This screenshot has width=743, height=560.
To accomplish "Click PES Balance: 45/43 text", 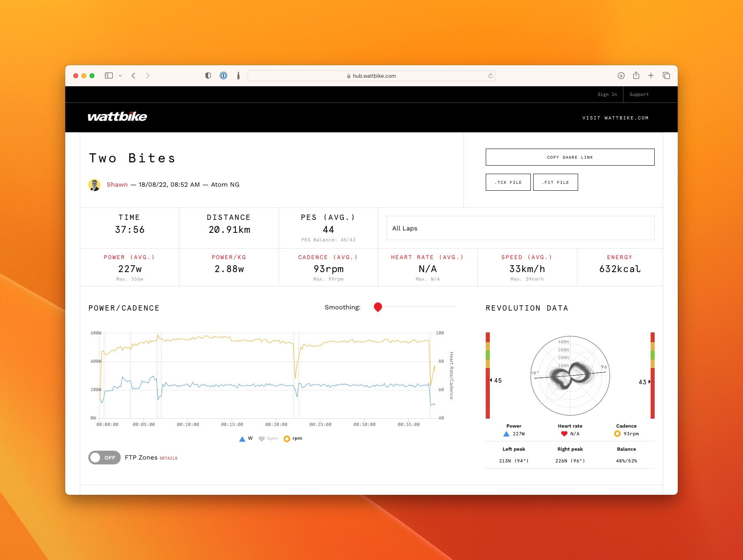I will pos(329,240).
